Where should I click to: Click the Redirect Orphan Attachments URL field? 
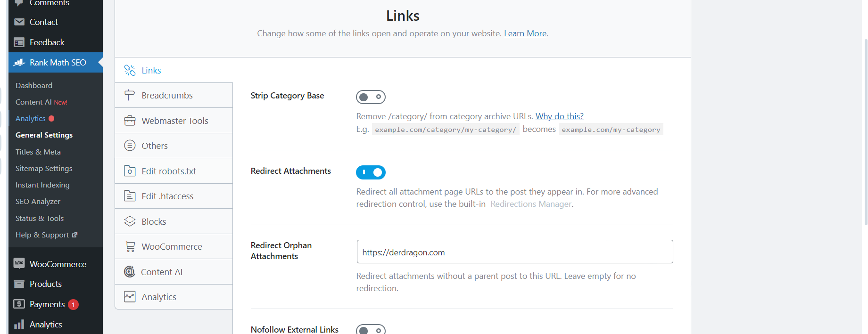point(514,252)
